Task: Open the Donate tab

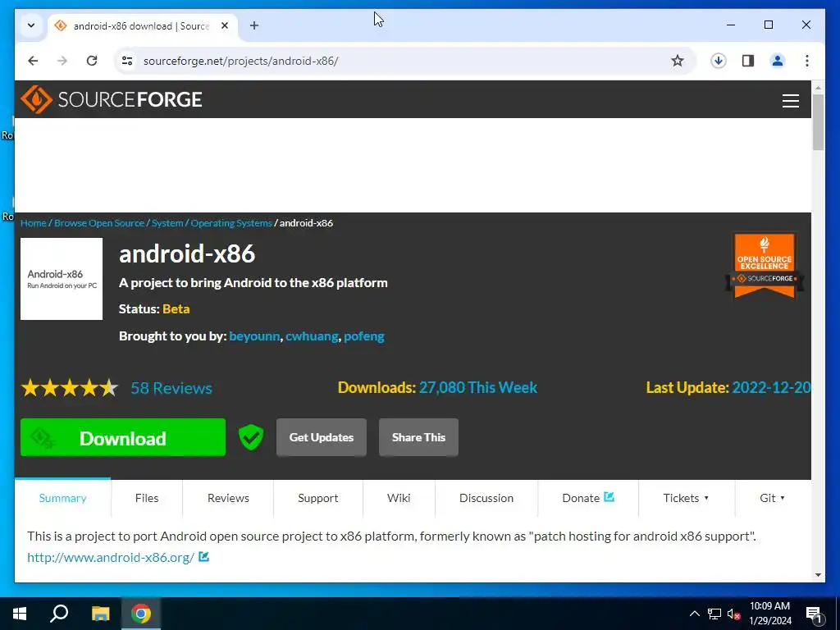Action: [x=588, y=498]
